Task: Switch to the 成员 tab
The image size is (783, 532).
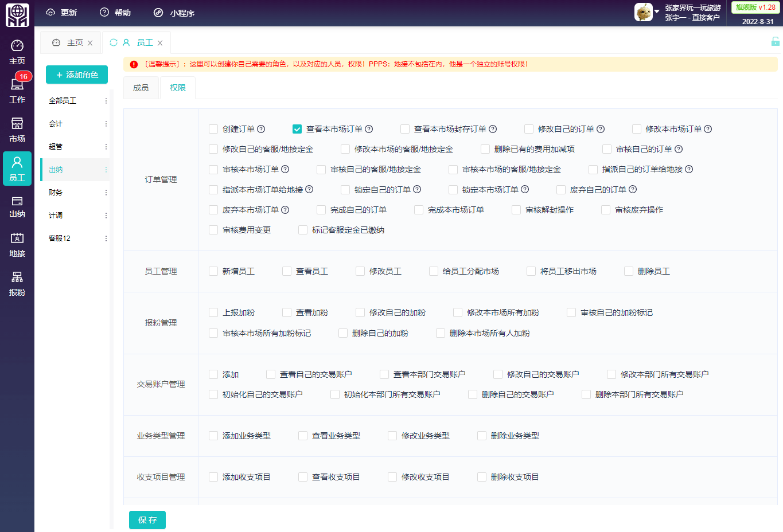Action: [x=141, y=88]
